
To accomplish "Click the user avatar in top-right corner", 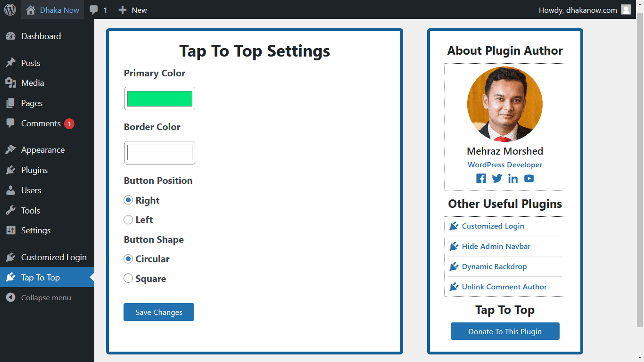I will pyautogui.click(x=626, y=10).
